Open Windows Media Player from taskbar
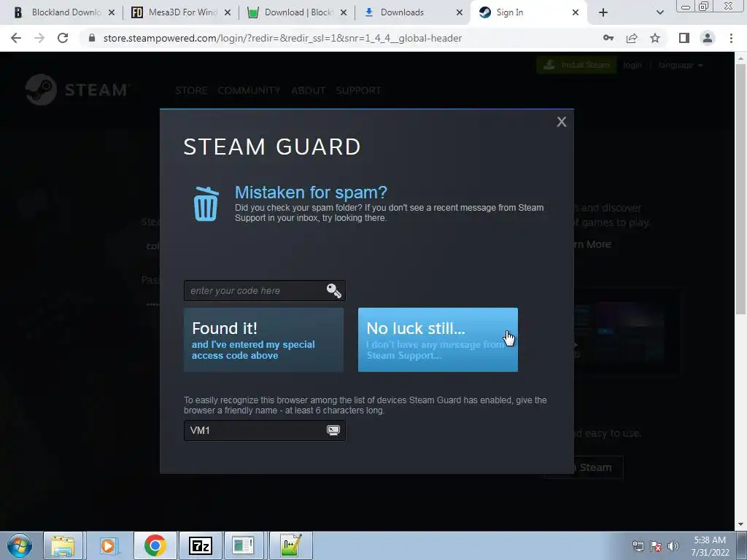The image size is (747, 560). [108, 545]
